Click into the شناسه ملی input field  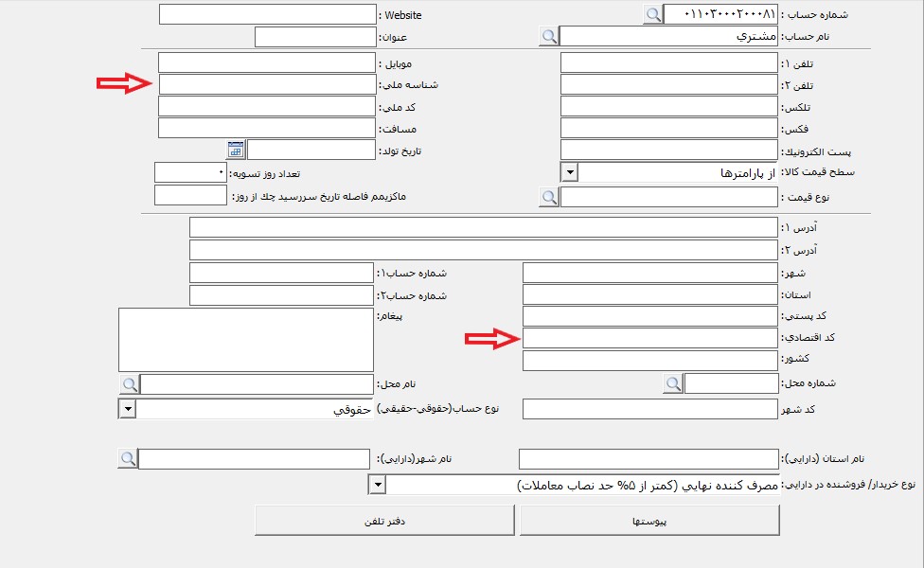tap(267, 84)
